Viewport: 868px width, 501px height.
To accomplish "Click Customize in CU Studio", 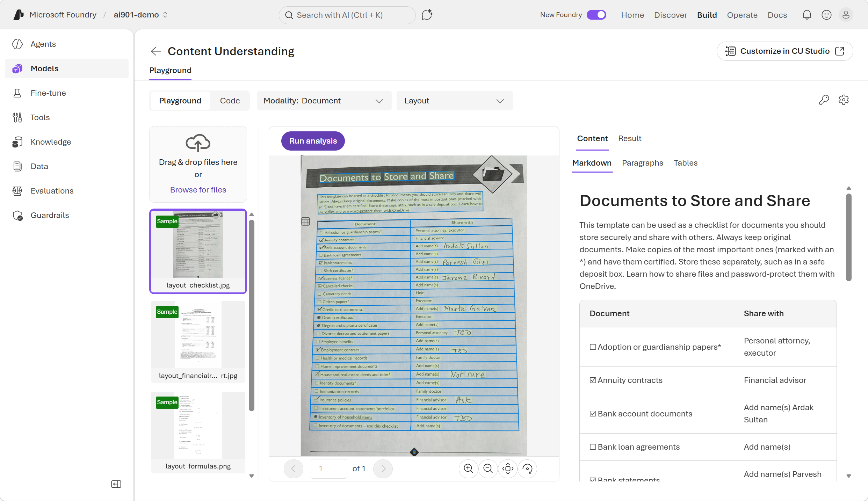I will pyautogui.click(x=785, y=51).
